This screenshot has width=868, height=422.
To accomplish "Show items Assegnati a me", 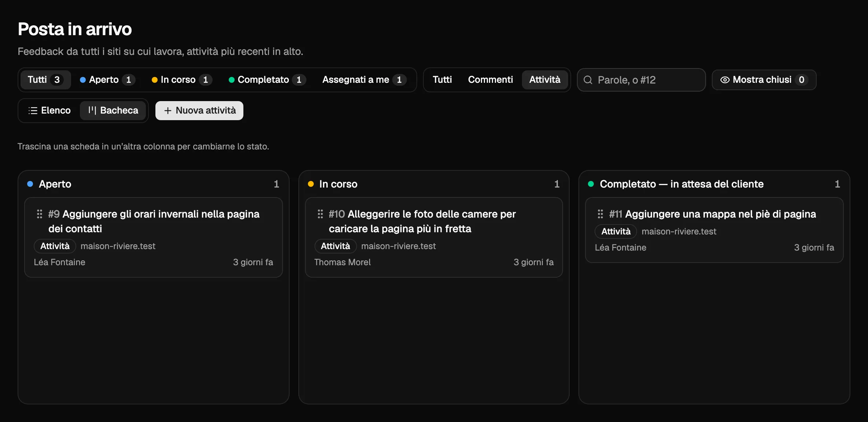I will (x=364, y=80).
